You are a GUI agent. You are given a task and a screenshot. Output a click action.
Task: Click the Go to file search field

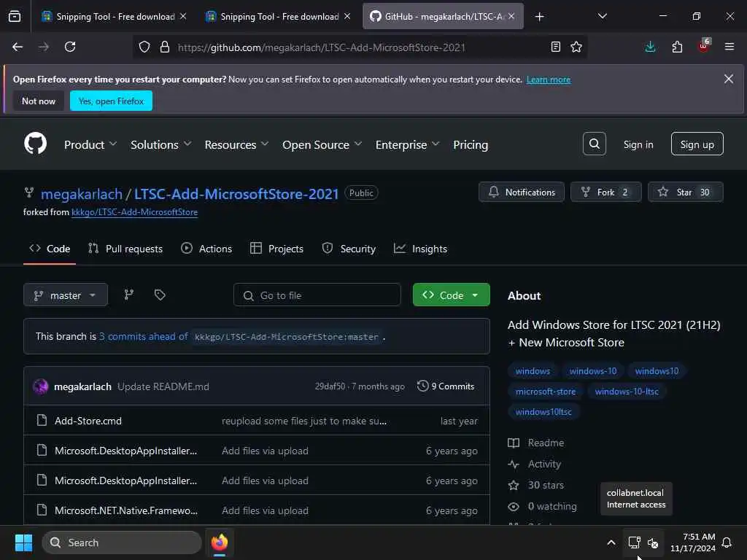point(317,295)
